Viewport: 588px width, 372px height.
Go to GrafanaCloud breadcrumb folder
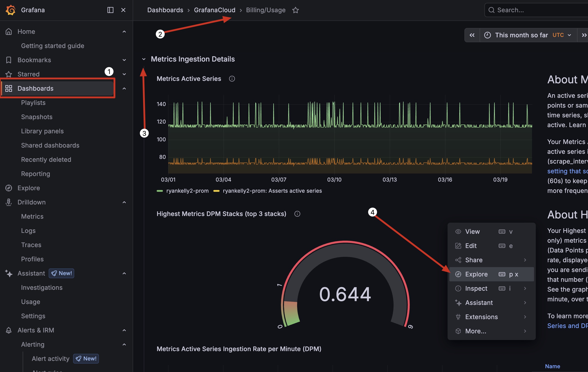coord(214,10)
